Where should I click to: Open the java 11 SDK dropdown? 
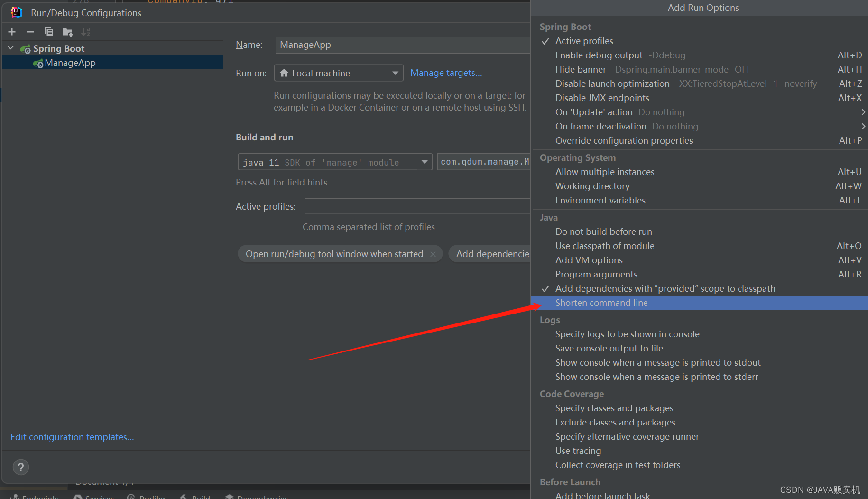335,162
